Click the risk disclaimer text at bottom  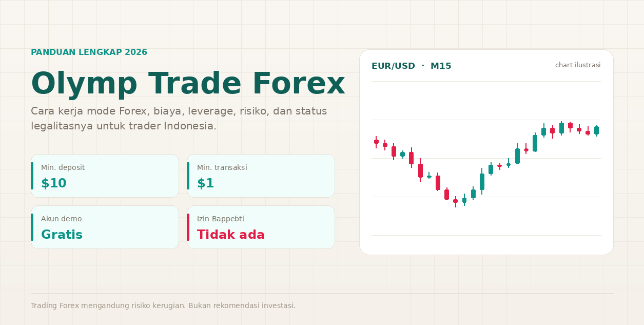163,305
